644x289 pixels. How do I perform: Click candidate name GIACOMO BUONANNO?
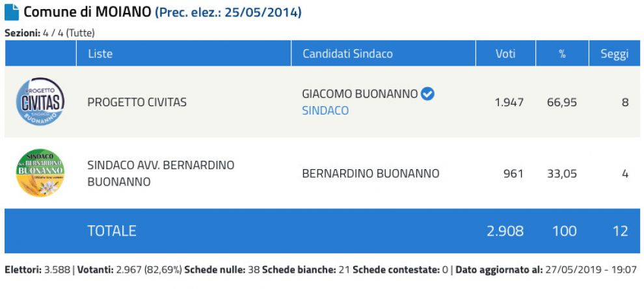click(x=360, y=94)
